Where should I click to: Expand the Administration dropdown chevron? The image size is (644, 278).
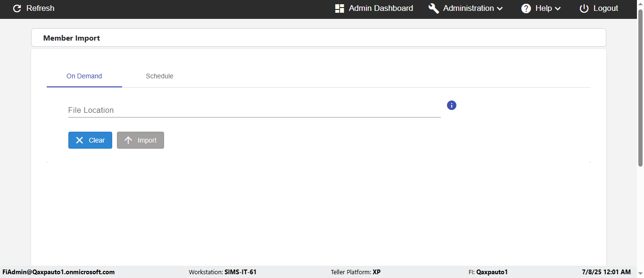tap(500, 8)
